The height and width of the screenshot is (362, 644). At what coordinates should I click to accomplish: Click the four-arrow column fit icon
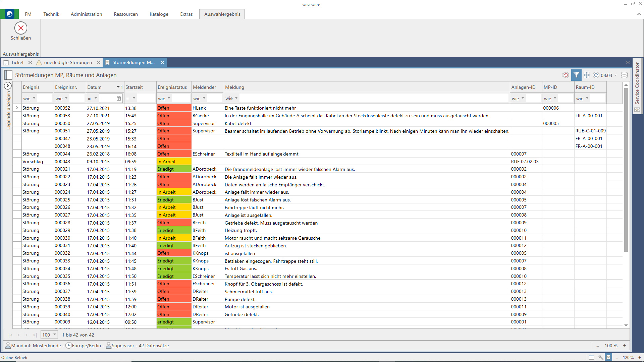(x=587, y=75)
